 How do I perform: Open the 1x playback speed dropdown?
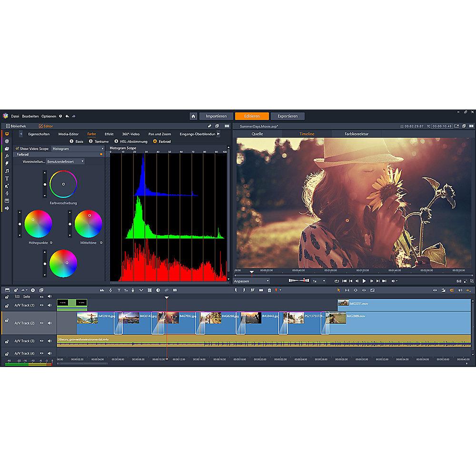(319, 281)
